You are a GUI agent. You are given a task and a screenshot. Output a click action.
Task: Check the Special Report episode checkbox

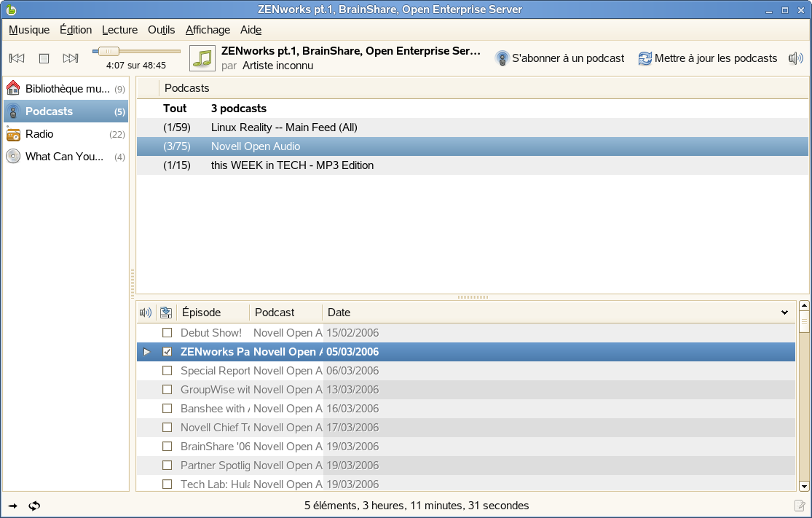coord(167,370)
